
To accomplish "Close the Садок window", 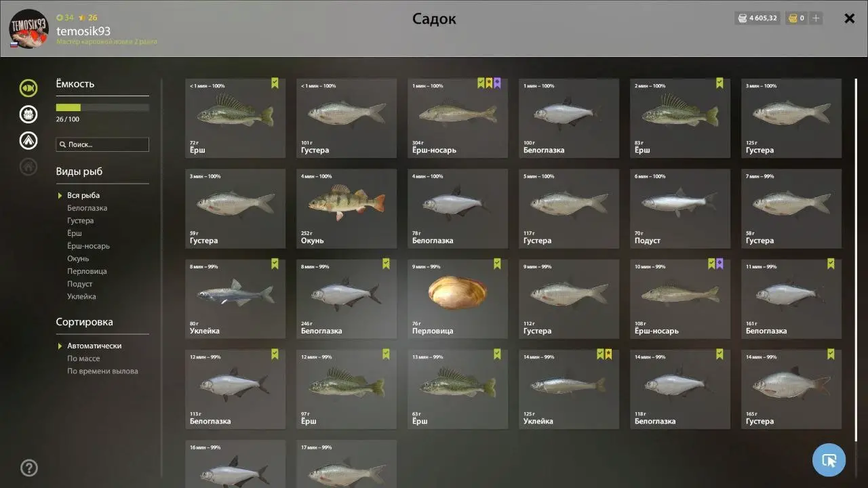I will tap(849, 18).
